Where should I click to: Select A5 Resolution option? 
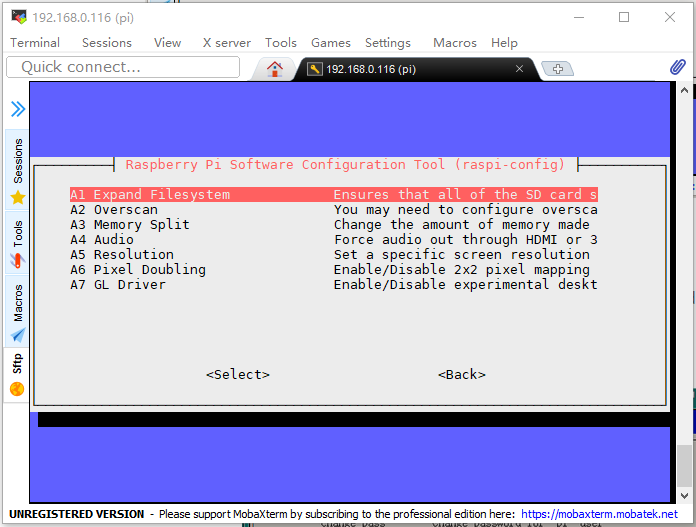[x=334, y=254]
